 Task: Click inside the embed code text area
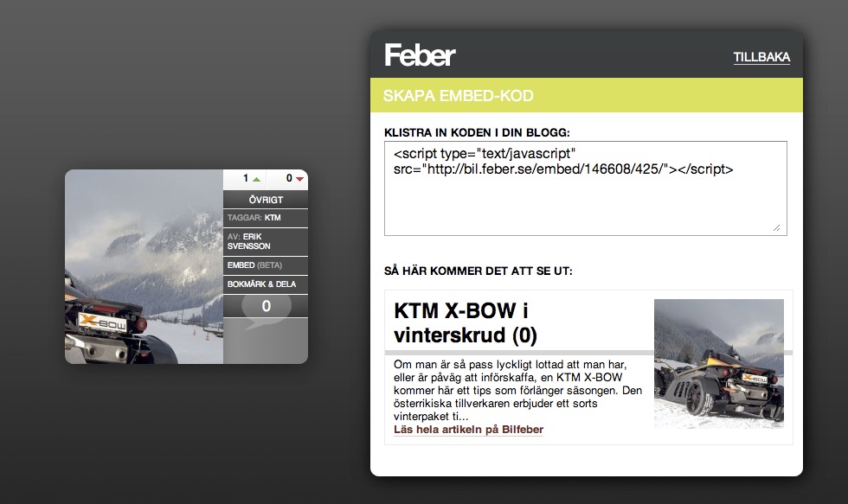585,188
